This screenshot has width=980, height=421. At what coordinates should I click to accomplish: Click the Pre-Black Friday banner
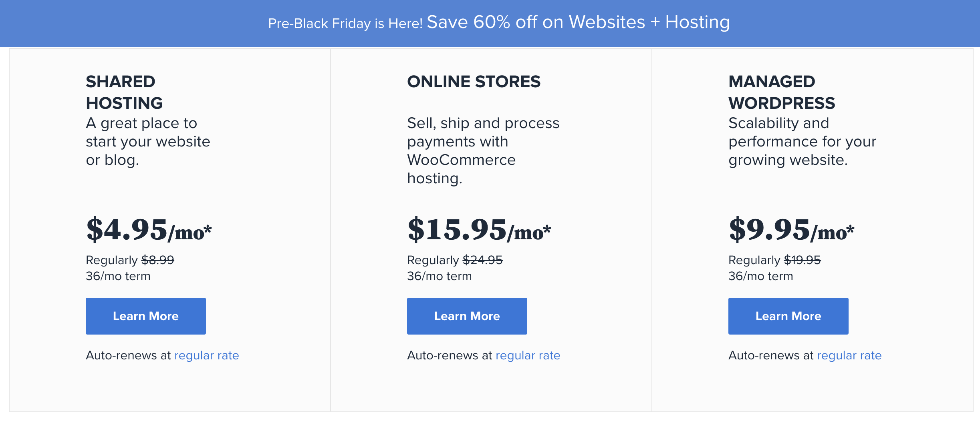point(490,23)
